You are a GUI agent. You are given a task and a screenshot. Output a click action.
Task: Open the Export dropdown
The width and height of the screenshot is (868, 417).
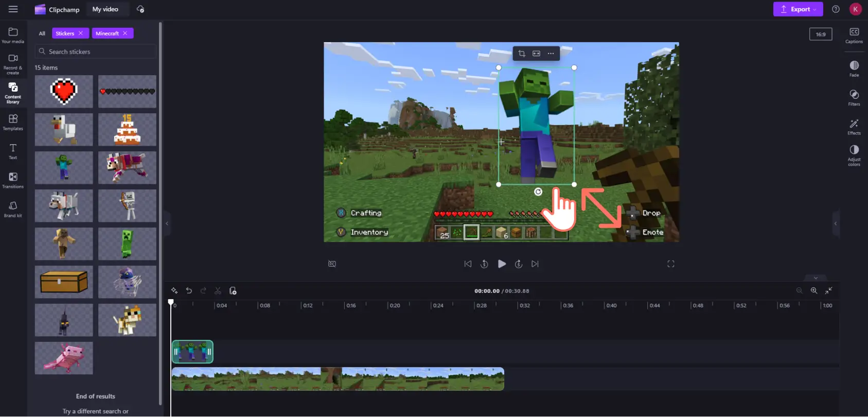click(798, 9)
